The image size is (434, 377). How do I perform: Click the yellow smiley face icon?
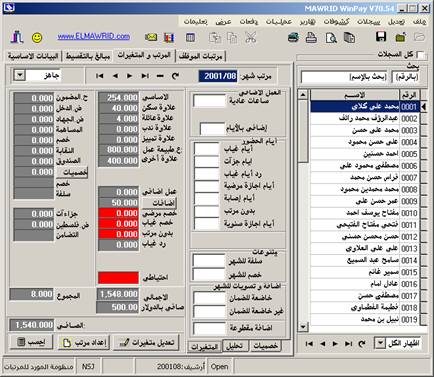pos(37,37)
